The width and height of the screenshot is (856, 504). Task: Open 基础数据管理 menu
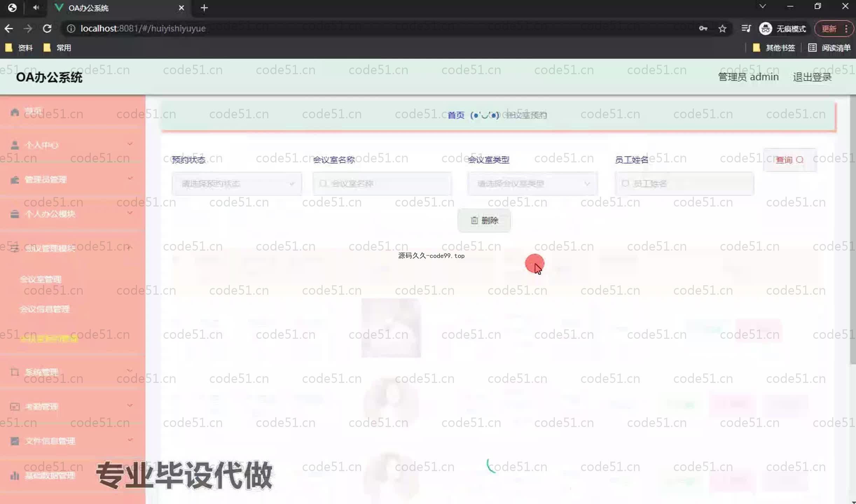pyautogui.click(x=50, y=476)
